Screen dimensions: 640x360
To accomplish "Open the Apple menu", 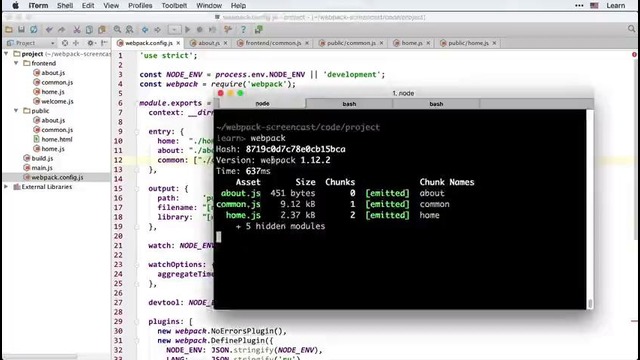I will coord(16,5).
